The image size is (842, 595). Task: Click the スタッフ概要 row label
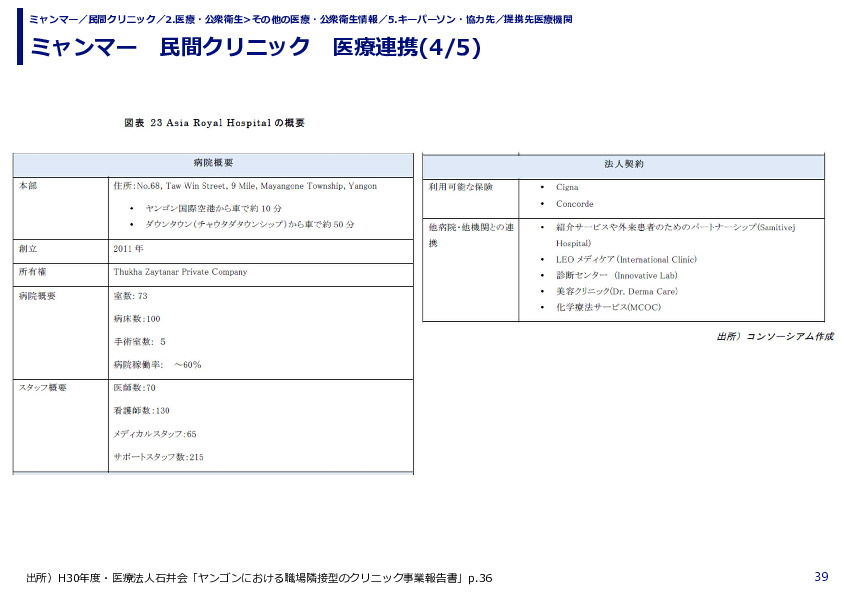click(x=42, y=387)
